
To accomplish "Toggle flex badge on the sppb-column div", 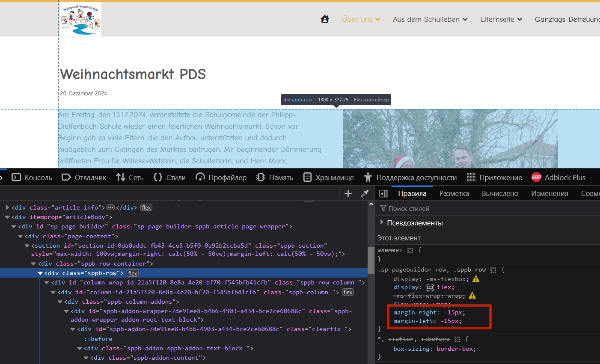I will coord(348,292).
